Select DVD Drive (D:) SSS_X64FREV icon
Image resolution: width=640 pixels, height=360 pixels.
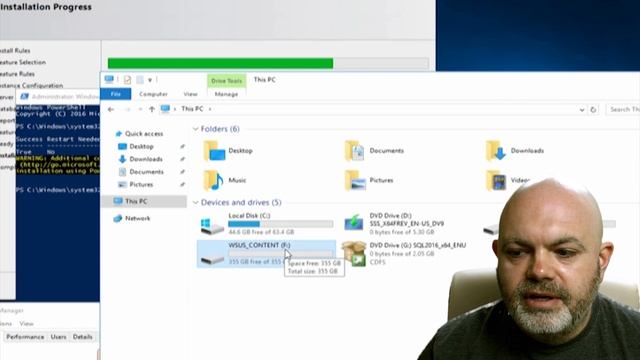coord(354,223)
